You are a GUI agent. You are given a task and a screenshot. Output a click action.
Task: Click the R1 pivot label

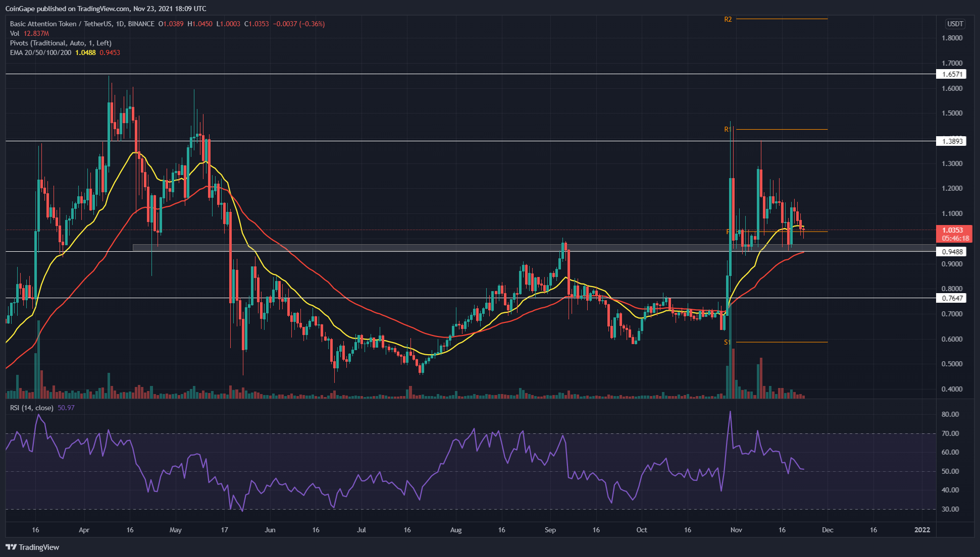pos(728,130)
